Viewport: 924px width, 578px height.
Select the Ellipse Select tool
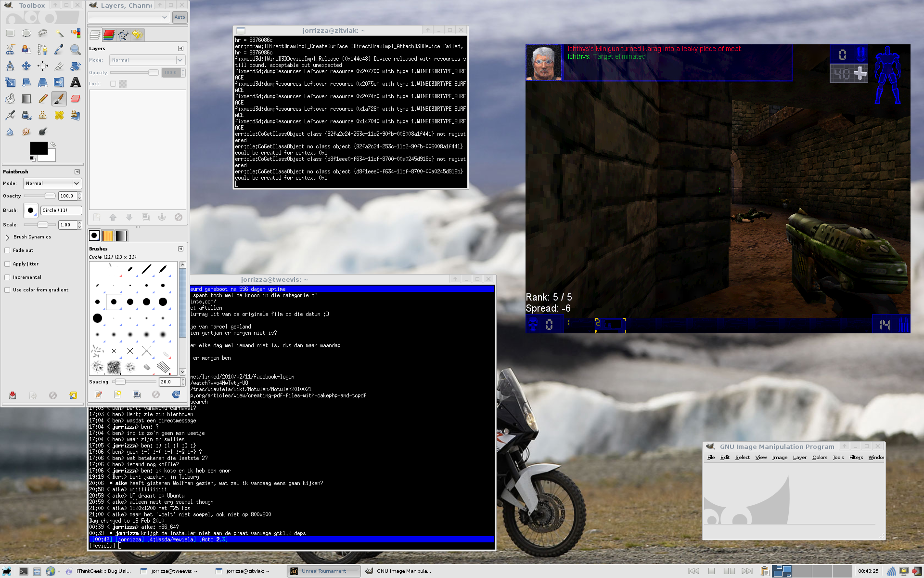(x=26, y=33)
